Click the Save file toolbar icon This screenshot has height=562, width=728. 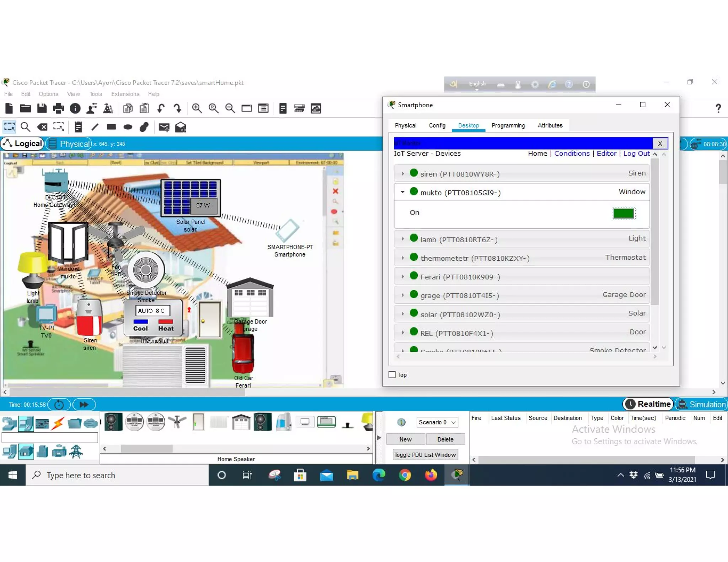click(x=42, y=108)
